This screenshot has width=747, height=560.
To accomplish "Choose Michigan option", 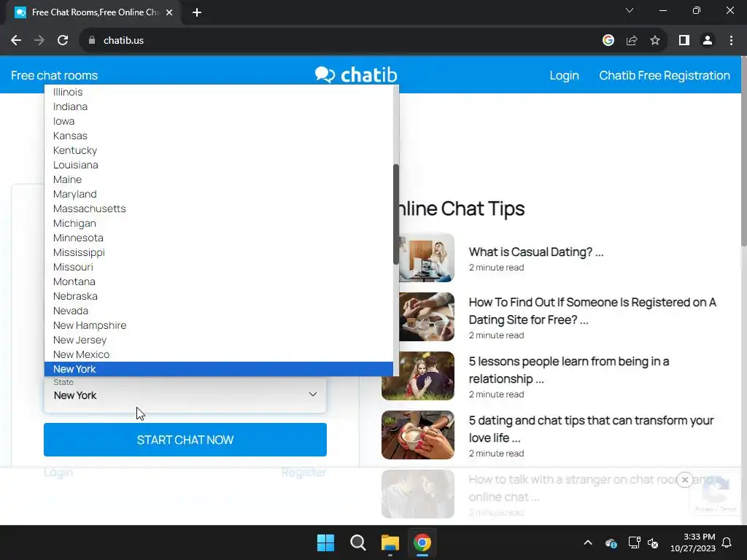I will coord(219,223).
